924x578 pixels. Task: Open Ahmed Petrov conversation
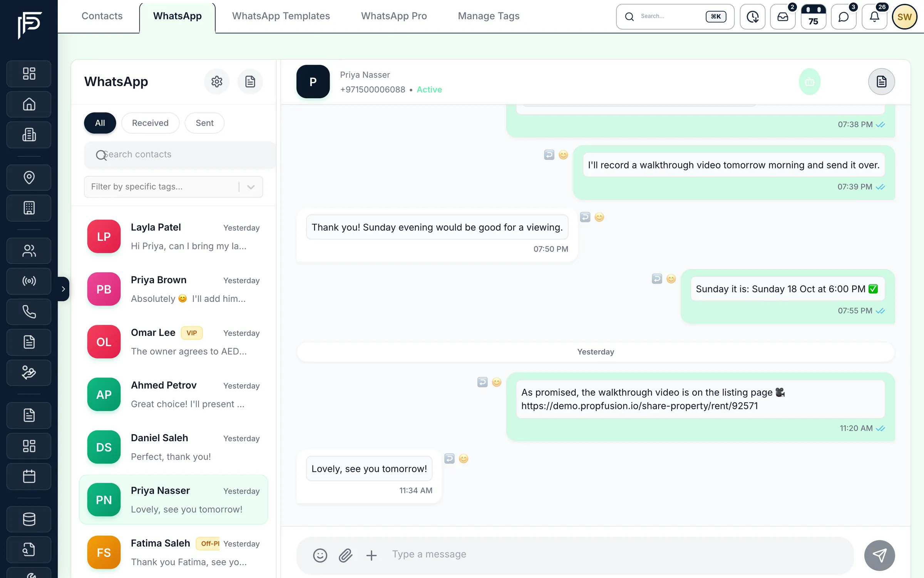[x=174, y=395]
